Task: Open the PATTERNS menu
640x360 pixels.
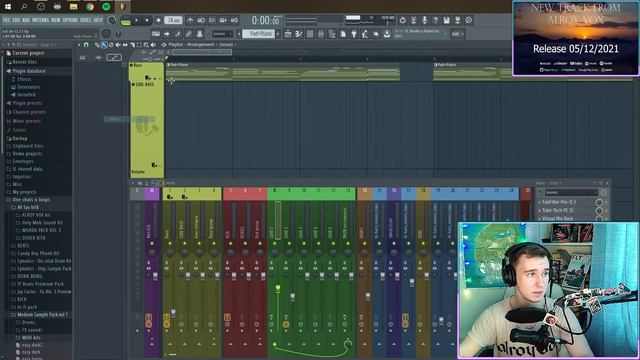Action: click(x=40, y=20)
